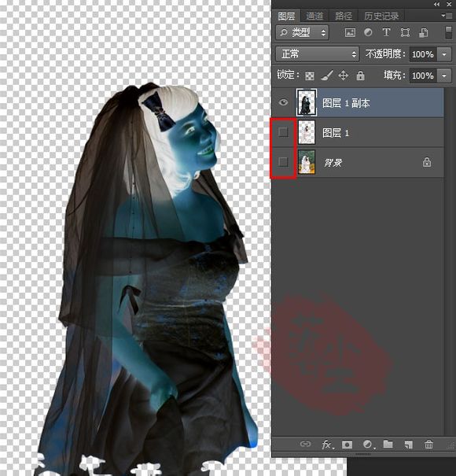Filter layers by shape icon
The height and width of the screenshot is (476, 456).
(x=405, y=32)
